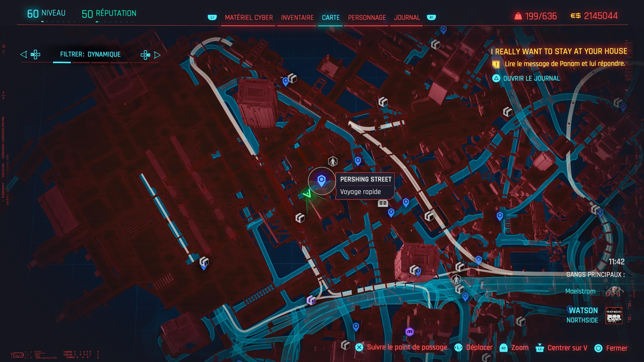Screen dimensions: 644x362
Task: Go to the PERSONNAGE tab
Action: (367, 17)
